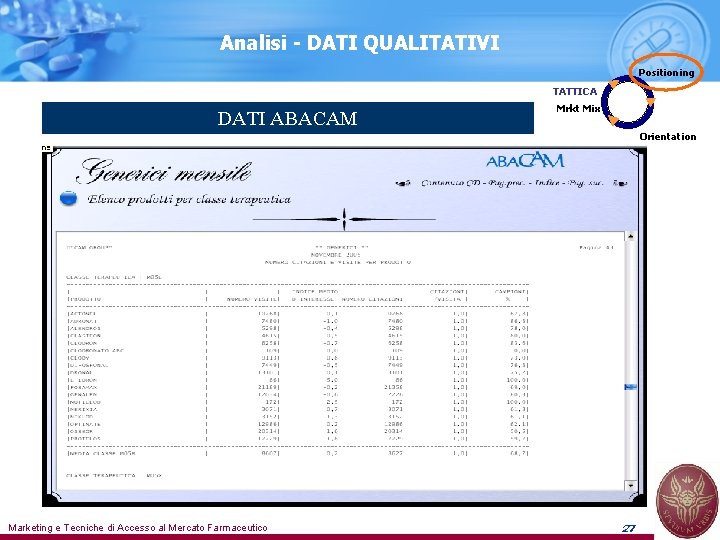Viewport: 720px width, 540px height.
Task: Click the report scrollbar up arrow
Action: (x=630, y=236)
